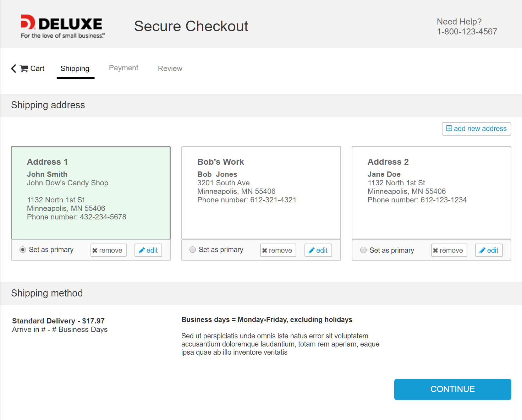Go to the Review step tab
Image resolution: width=522 pixels, height=420 pixels.
pos(170,69)
